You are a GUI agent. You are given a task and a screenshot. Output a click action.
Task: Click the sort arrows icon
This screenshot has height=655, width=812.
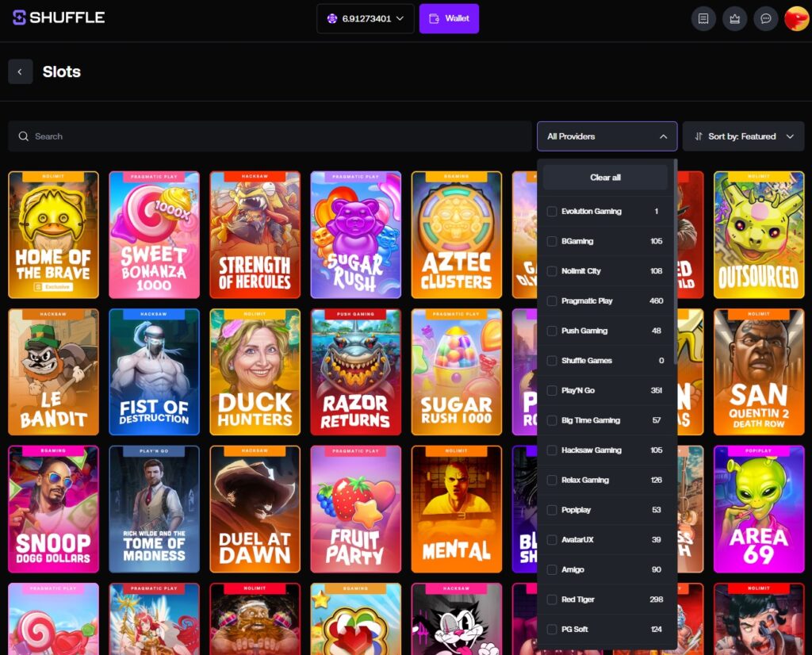(x=698, y=136)
